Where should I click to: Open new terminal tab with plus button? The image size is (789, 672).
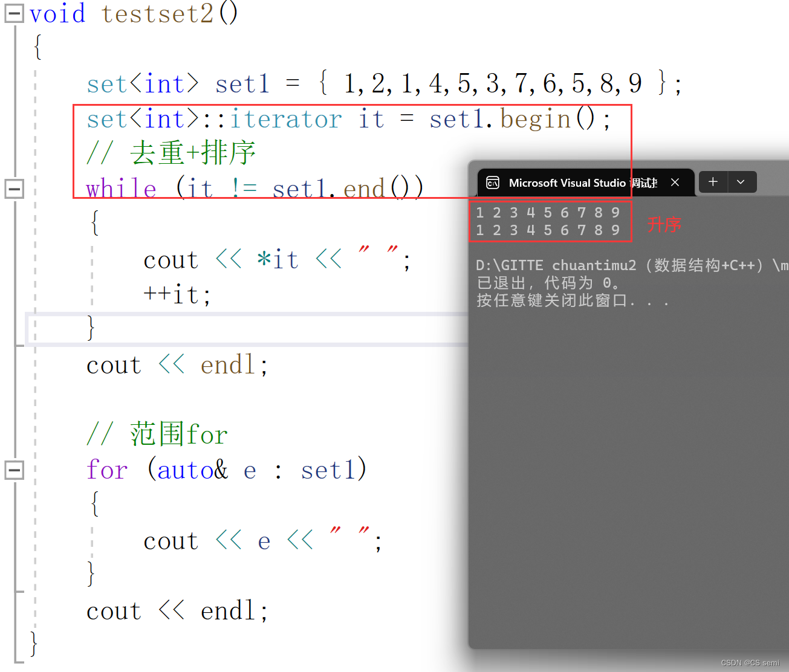(713, 182)
